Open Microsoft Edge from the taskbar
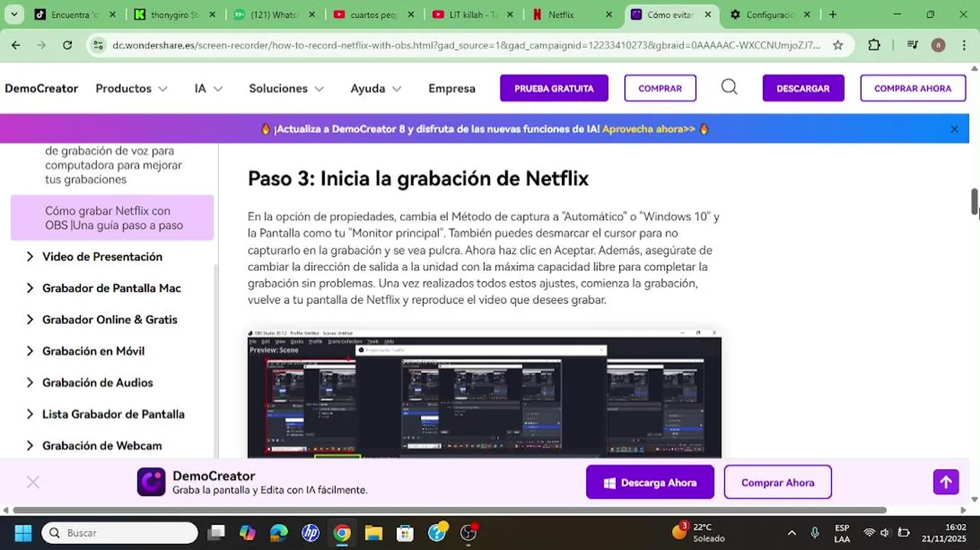 (279, 532)
